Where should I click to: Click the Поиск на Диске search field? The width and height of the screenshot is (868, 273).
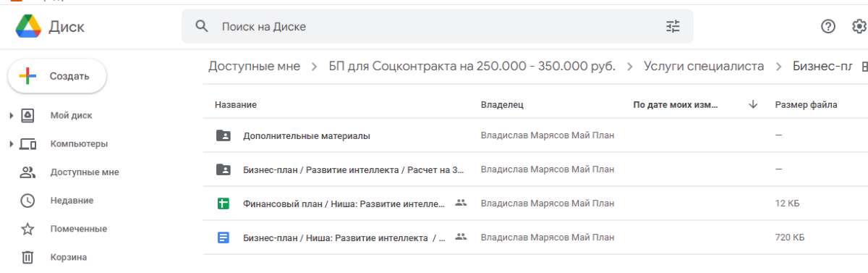[437, 27]
